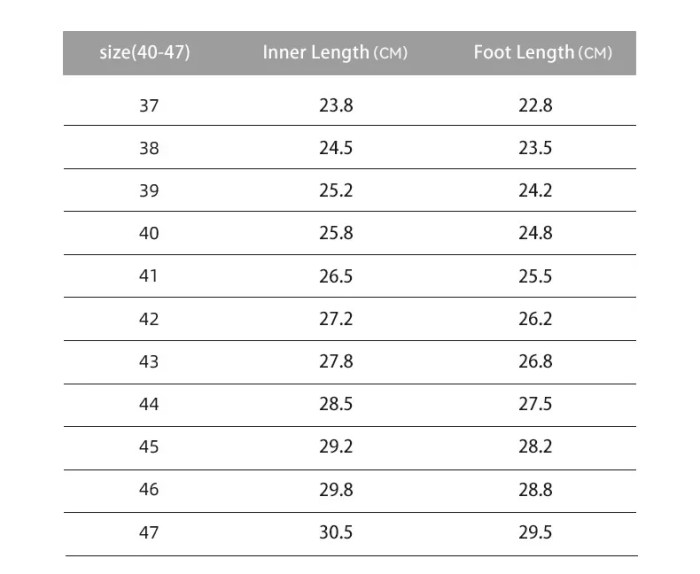The width and height of the screenshot is (700, 574).
Task: Click the Inner Length (CM) header
Action: coord(335,53)
